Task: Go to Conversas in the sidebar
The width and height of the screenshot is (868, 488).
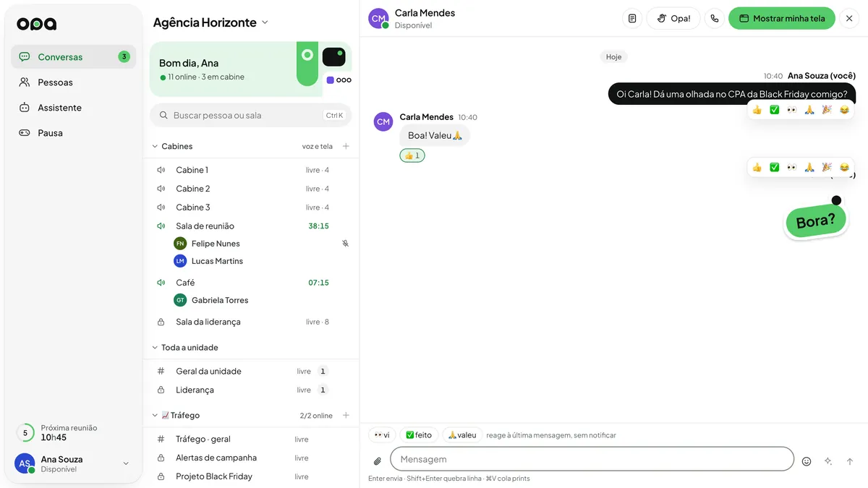Action: 74,57
